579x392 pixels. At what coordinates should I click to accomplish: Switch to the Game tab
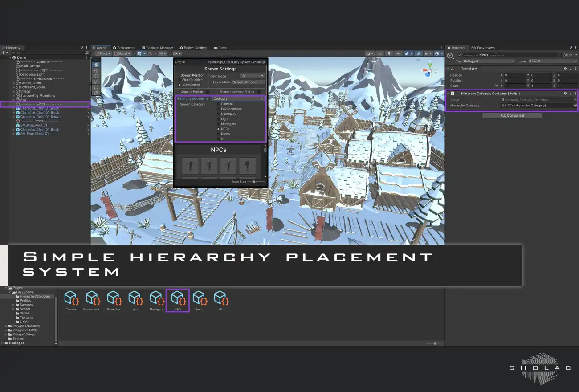(x=220, y=48)
